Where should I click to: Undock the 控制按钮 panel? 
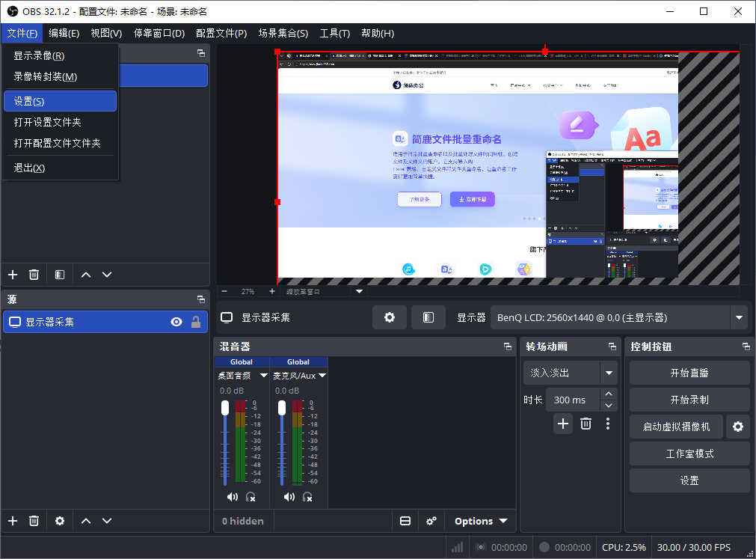(746, 346)
